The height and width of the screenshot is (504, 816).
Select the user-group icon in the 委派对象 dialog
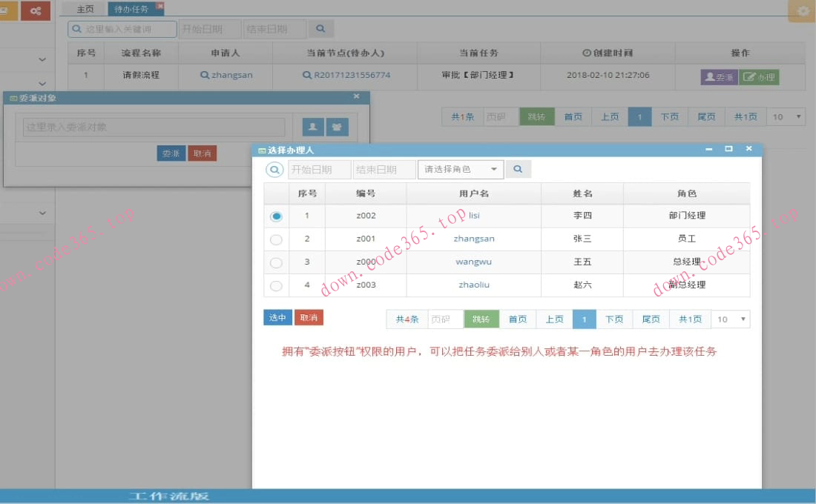[x=338, y=126]
